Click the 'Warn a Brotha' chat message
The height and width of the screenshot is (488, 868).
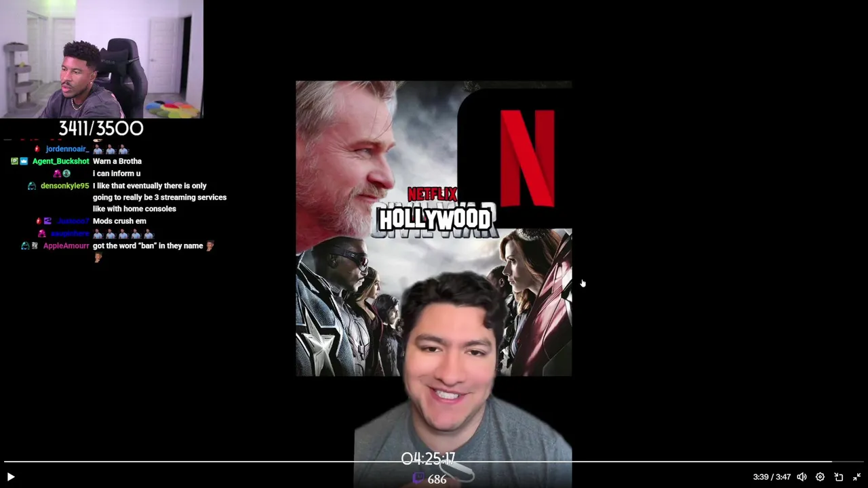(117, 161)
